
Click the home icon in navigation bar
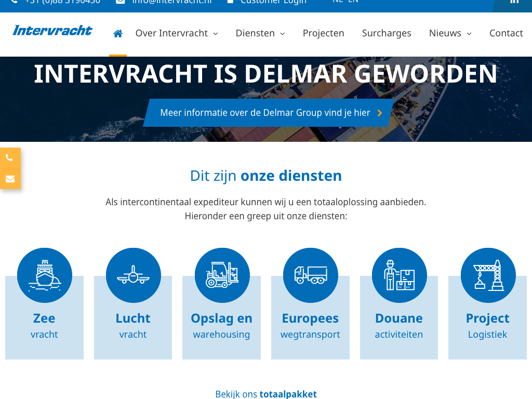point(118,33)
